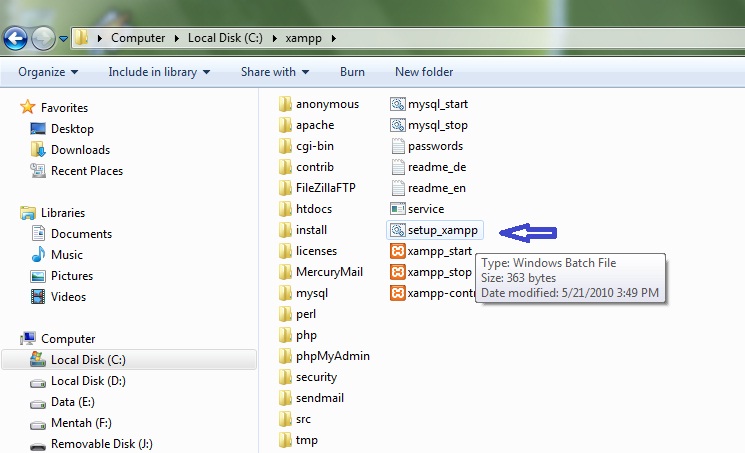Viewport: 745px width, 453px height.
Task: Click the Favorites star icon
Action: pyautogui.click(x=28, y=106)
